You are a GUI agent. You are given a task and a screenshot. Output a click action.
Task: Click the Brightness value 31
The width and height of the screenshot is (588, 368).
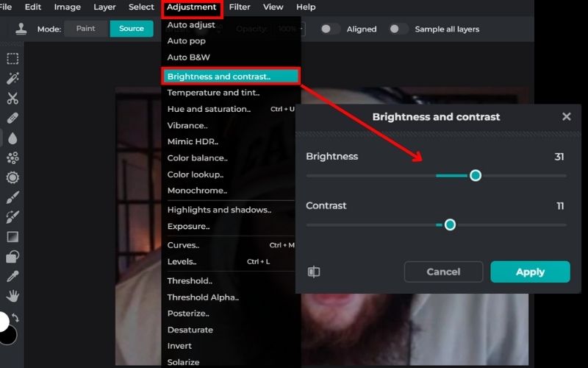(559, 157)
